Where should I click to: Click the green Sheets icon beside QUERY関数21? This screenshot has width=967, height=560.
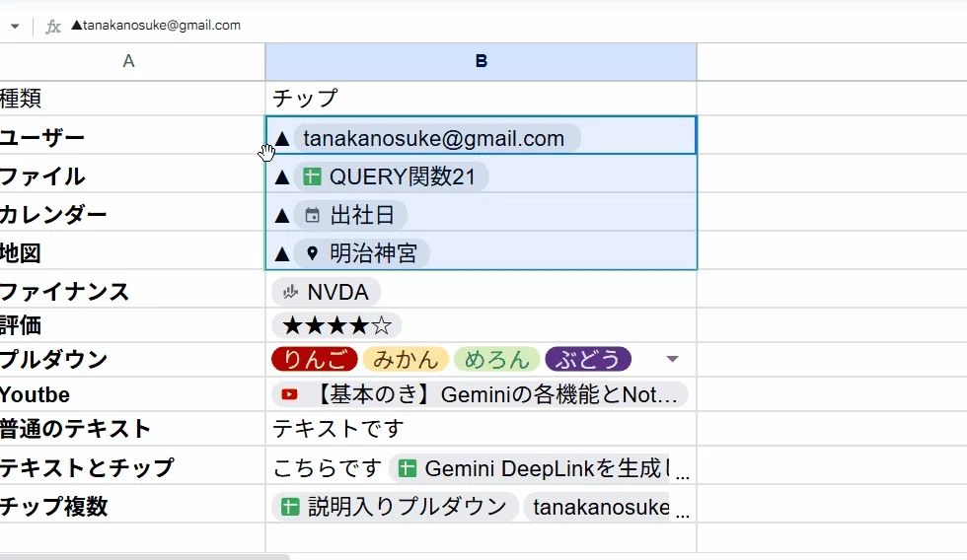[312, 176]
